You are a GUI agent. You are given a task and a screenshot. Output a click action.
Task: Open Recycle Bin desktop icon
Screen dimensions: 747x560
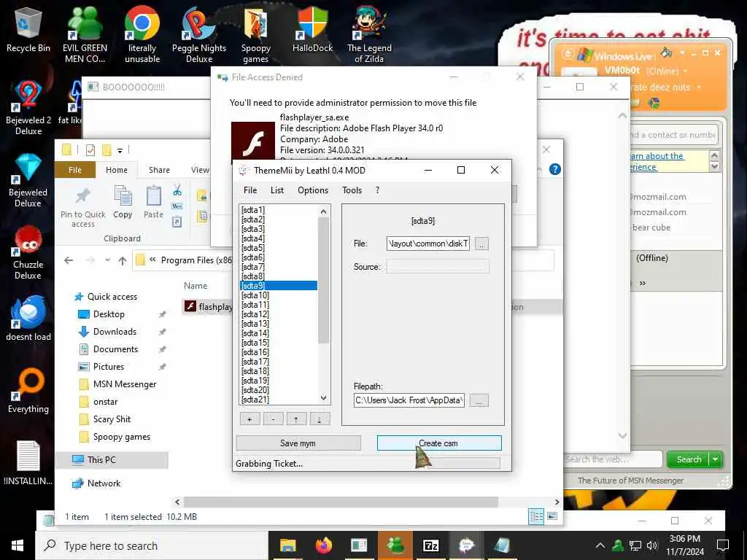pos(28,31)
